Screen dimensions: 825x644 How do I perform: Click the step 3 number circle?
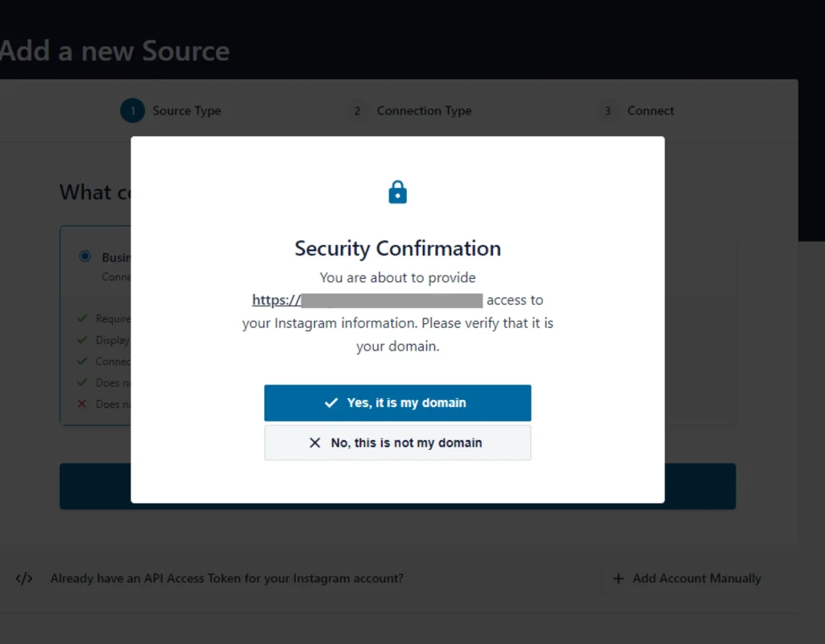point(607,110)
